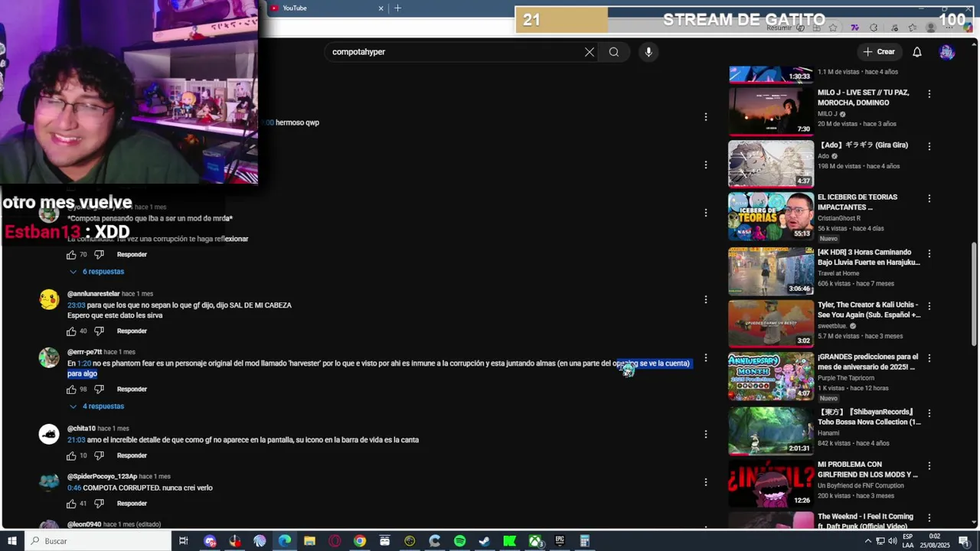Screen dimensions: 980x551
Task: Open menu for Tyler, The Creator video
Action: 929,306
